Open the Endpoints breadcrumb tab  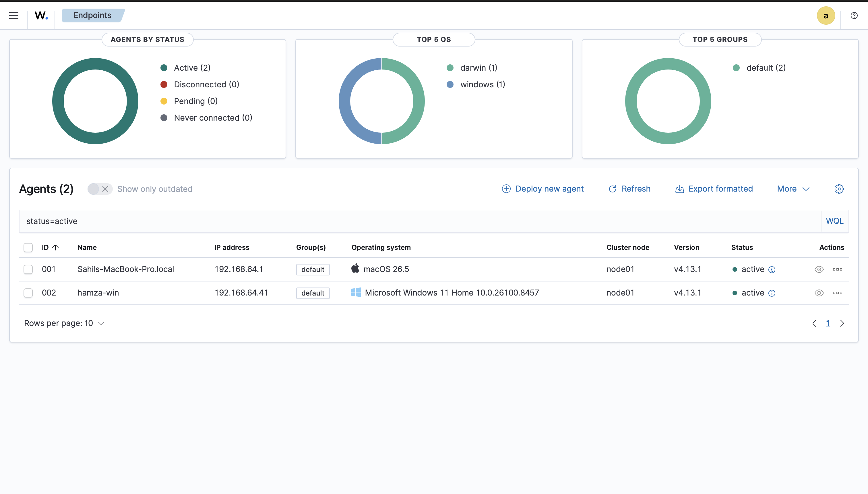92,16
